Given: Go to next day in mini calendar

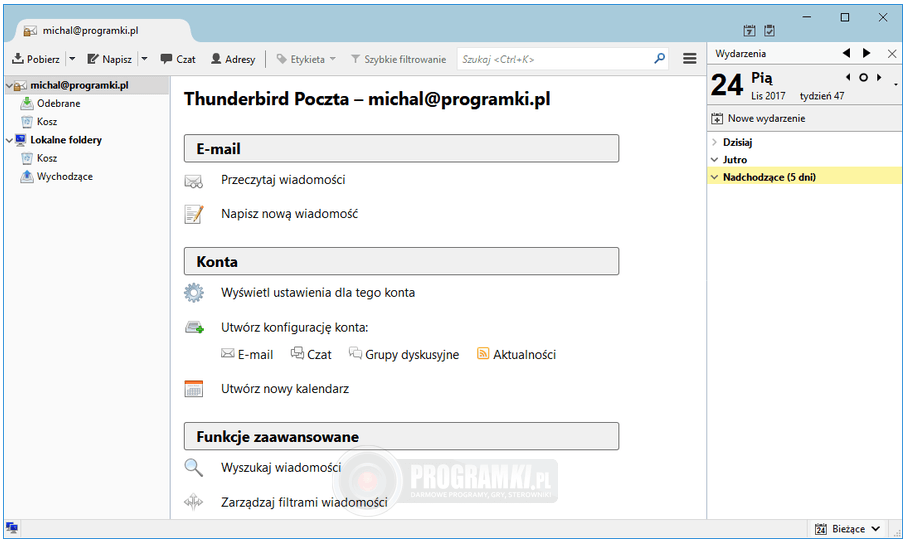Looking at the screenshot, I should click(x=879, y=77).
